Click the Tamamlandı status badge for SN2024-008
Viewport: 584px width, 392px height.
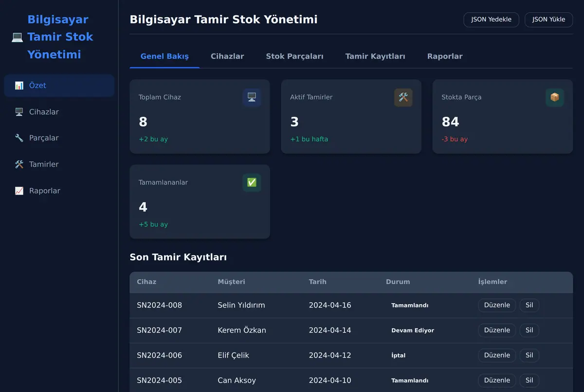click(410, 305)
